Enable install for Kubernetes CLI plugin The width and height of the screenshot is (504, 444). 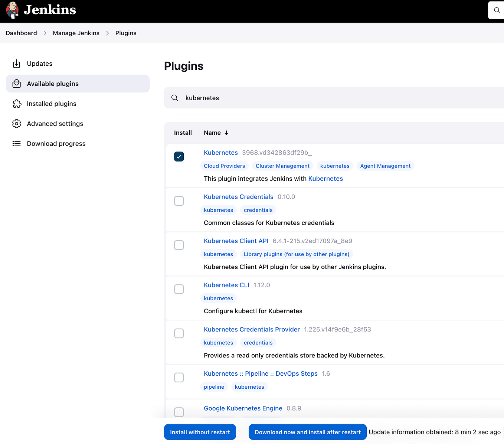click(x=179, y=289)
